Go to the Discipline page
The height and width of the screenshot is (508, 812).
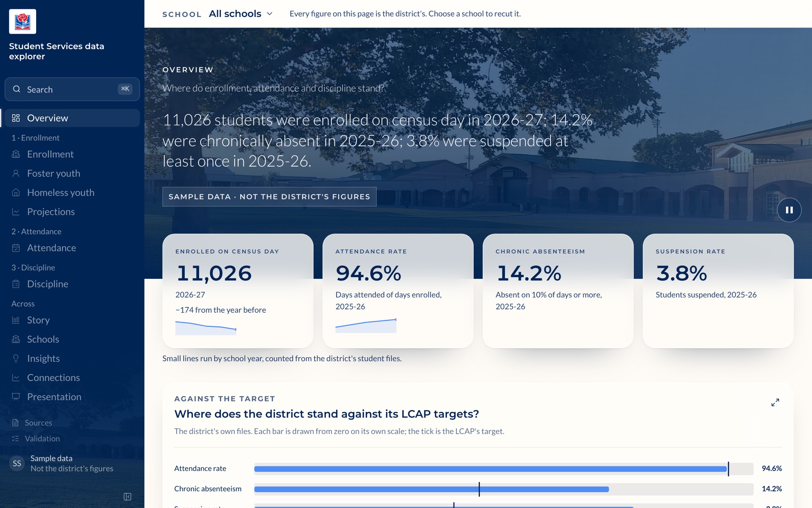point(72,284)
